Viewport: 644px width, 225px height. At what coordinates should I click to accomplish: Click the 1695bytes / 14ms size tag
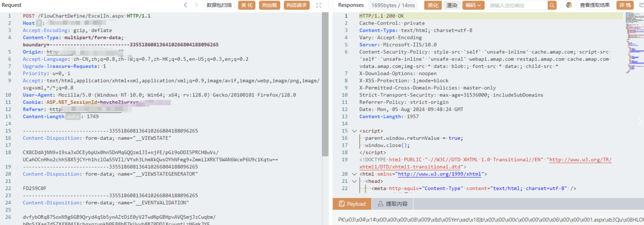click(393, 5)
